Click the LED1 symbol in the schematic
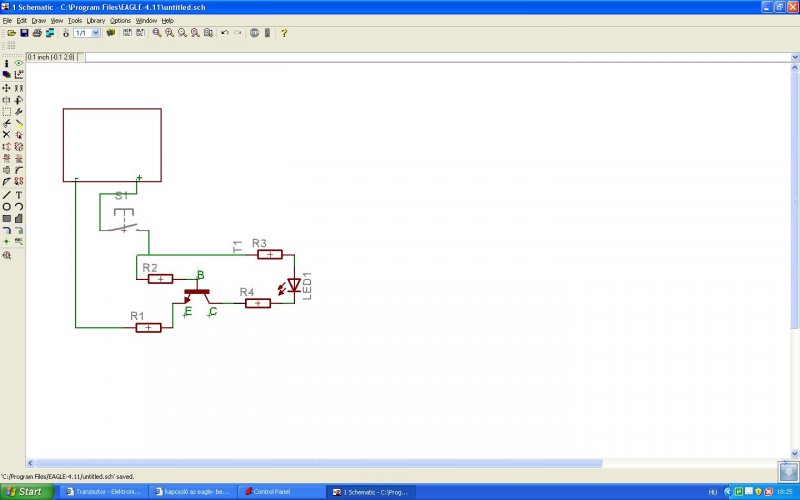Image resolution: width=800 pixels, height=500 pixels. [293, 285]
